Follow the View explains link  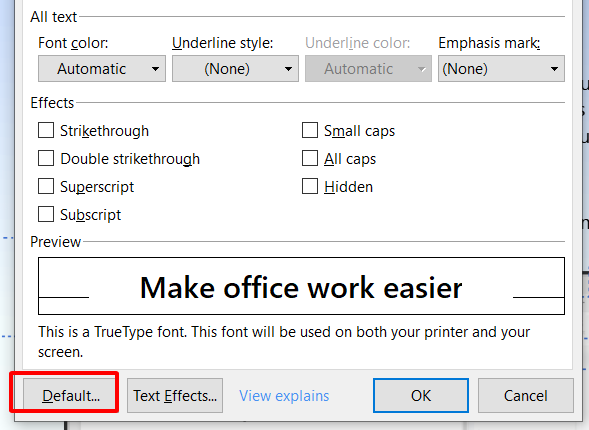tap(284, 396)
